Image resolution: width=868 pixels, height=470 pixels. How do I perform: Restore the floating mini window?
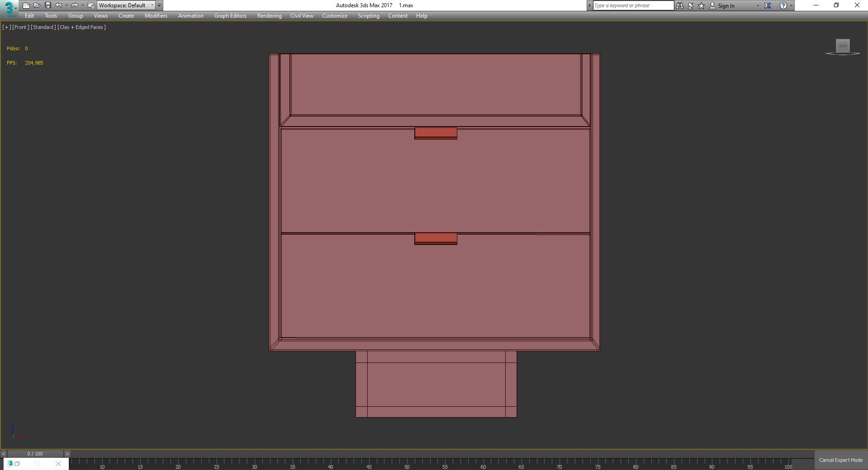tap(17, 464)
